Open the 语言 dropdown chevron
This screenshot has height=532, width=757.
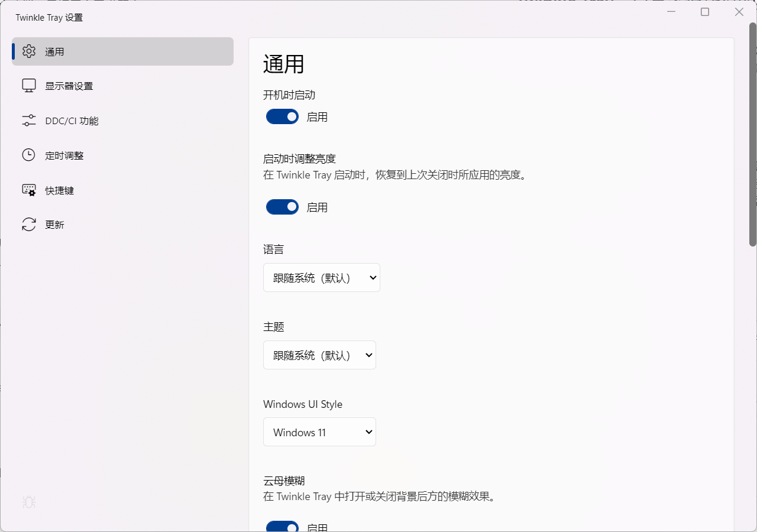coord(373,277)
